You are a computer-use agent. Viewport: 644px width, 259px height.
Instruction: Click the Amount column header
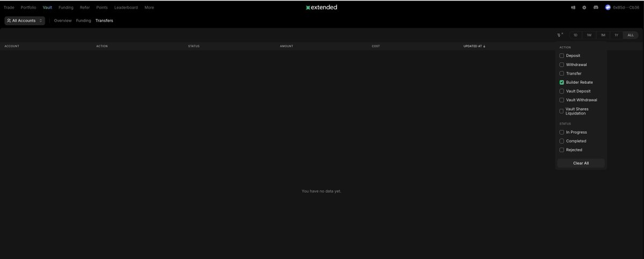tap(287, 46)
